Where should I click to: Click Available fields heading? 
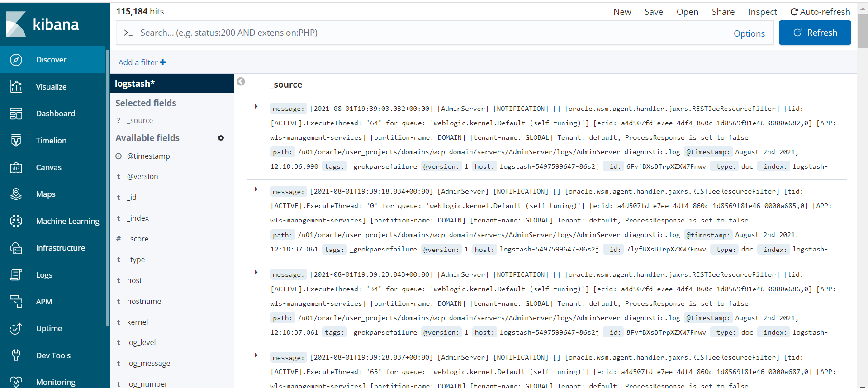pyautogui.click(x=147, y=138)
